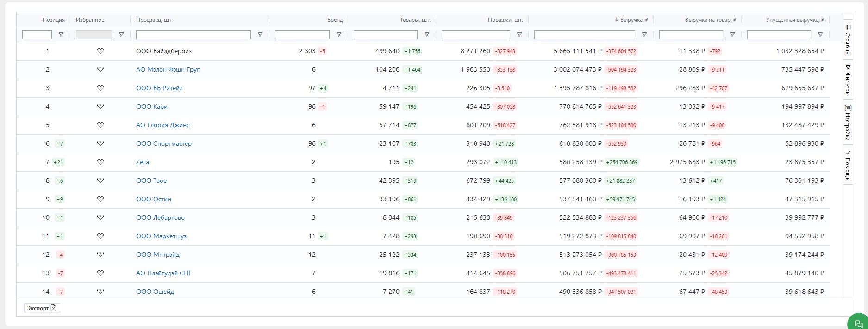Image resolution: width=868 pixels, height=329 pixels.
Task: Open filter funnel for Продажи column
Action: [x=519, y=35]
